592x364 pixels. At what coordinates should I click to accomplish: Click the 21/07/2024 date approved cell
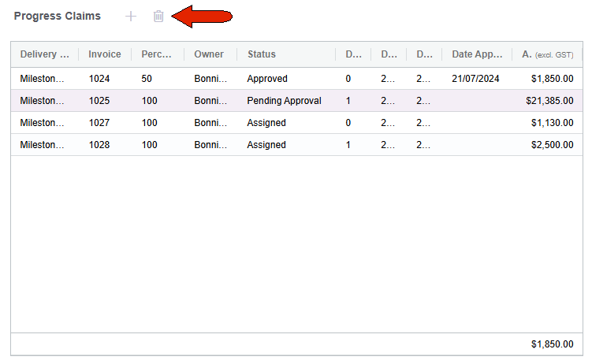tap(475, 79)
